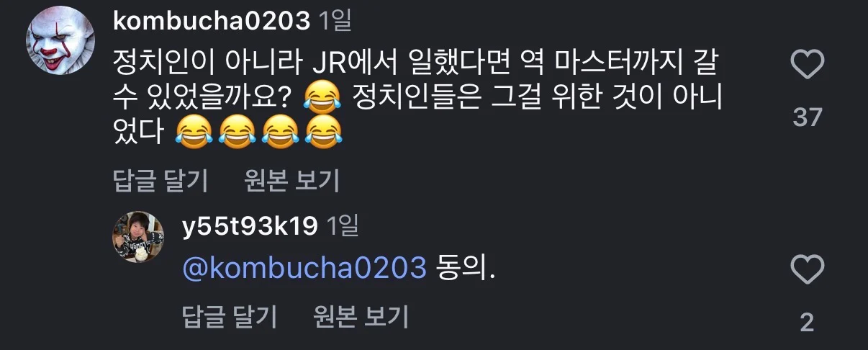Click the 1일 timestamp next to kombucha0203

tap(335, 21)
